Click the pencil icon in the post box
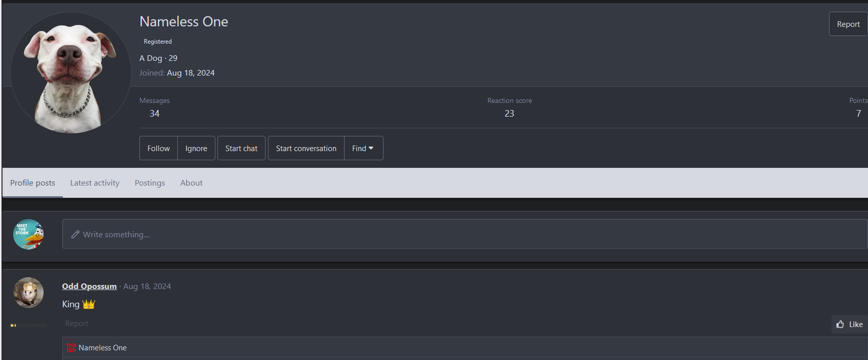Screen dimensions: 868x360 [76, 234]
